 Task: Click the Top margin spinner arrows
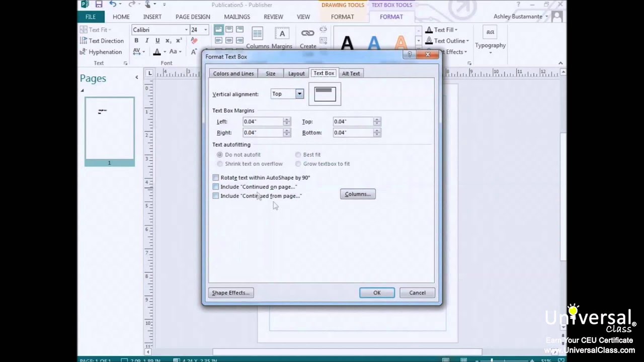377,122
